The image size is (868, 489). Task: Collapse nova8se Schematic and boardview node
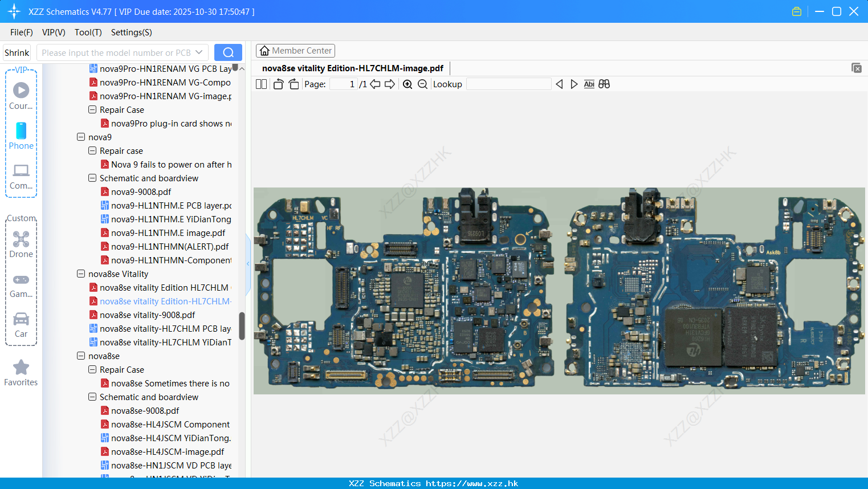pos(92,397)
